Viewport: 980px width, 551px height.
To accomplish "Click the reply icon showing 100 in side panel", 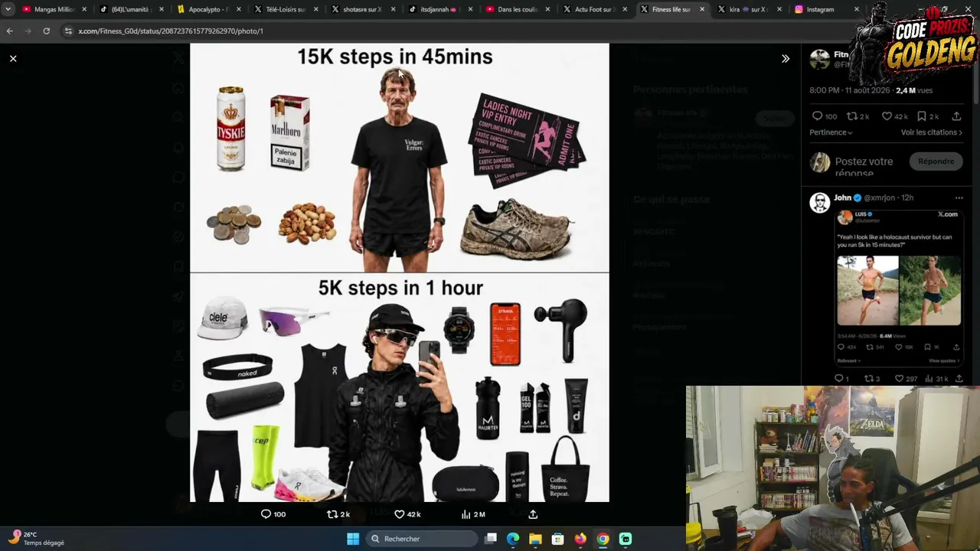I will point(817,116).
